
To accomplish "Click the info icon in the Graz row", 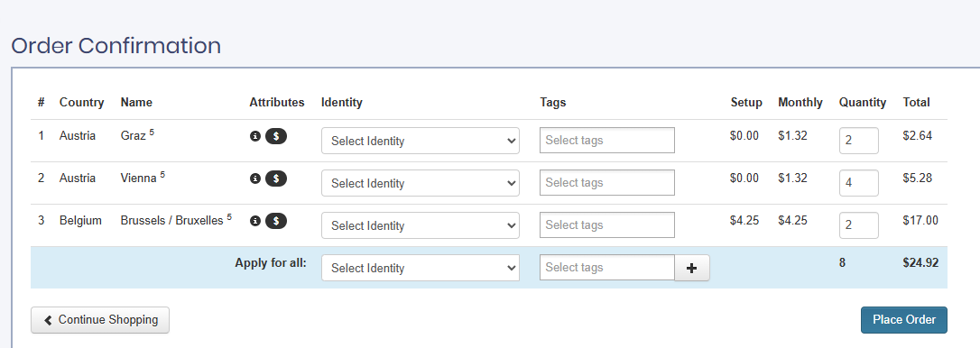I will pyautogui.click(x=255, y=136).
